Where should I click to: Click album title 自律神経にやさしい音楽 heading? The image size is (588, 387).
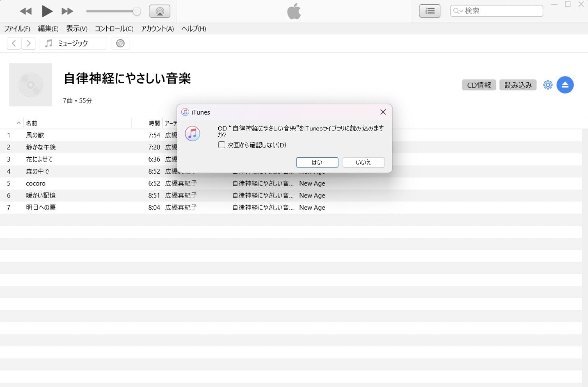click(x=127, y=78)
